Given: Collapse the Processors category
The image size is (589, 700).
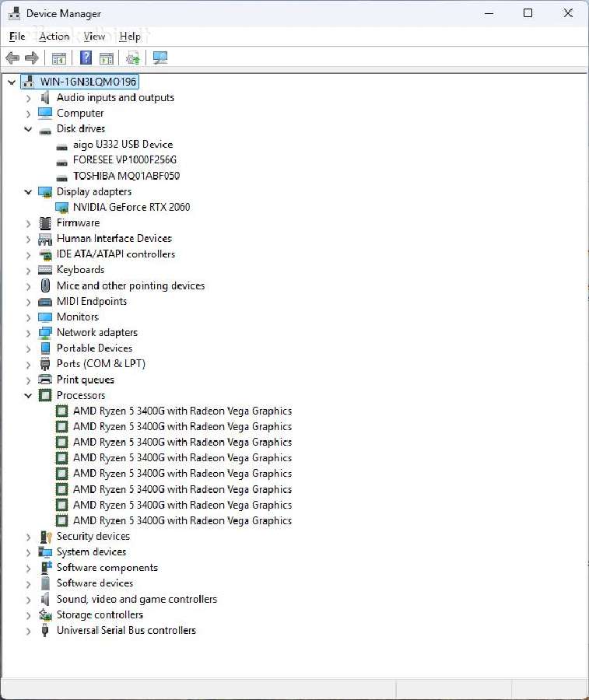Looking at the screenshot, I should tap(28, 396).
